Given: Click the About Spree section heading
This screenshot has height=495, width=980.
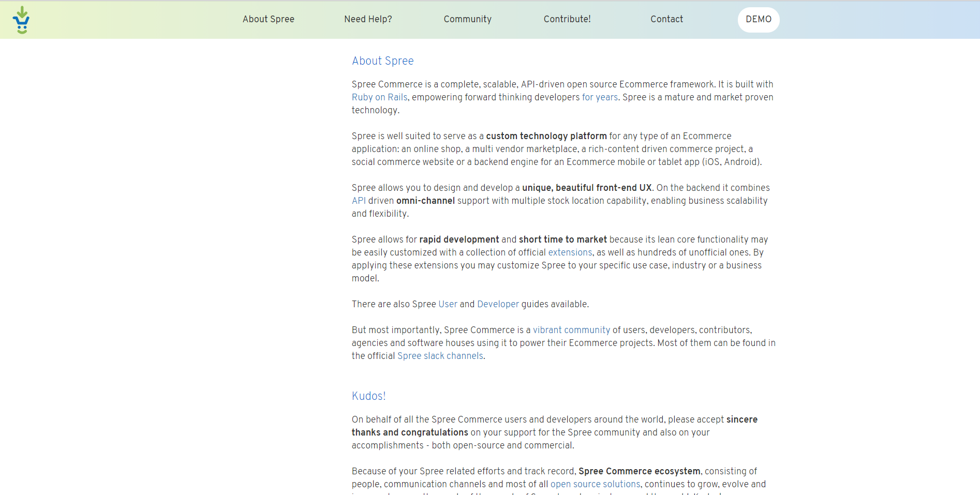Looking at the screenshot, I should tap(382, 61).
